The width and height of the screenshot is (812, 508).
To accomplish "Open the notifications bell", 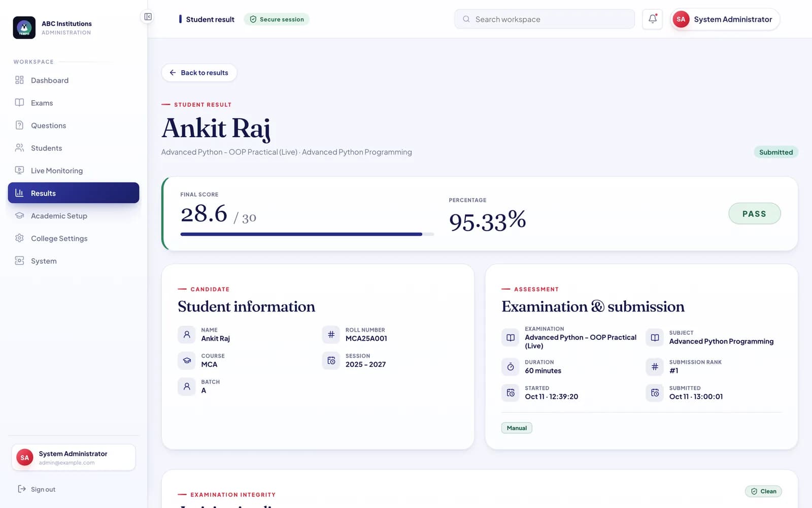I will pyautogui.click(x=652, y=19).
